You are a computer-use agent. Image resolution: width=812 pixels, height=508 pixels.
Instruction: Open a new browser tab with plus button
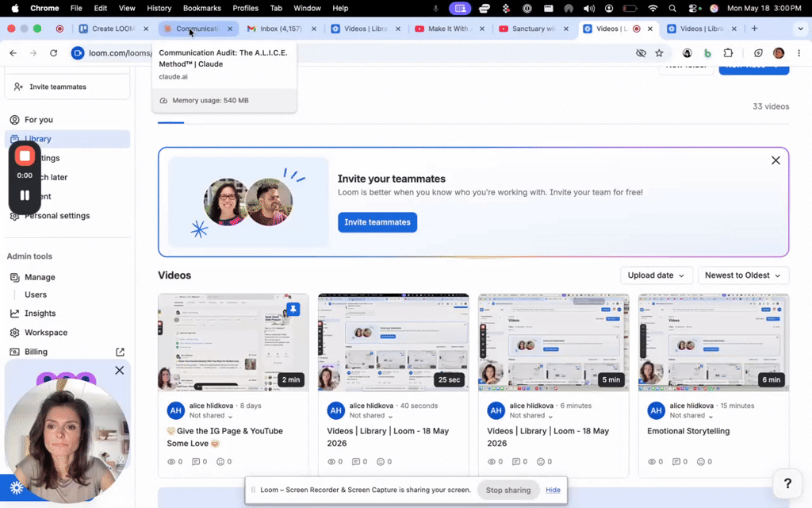pos(755,29)
